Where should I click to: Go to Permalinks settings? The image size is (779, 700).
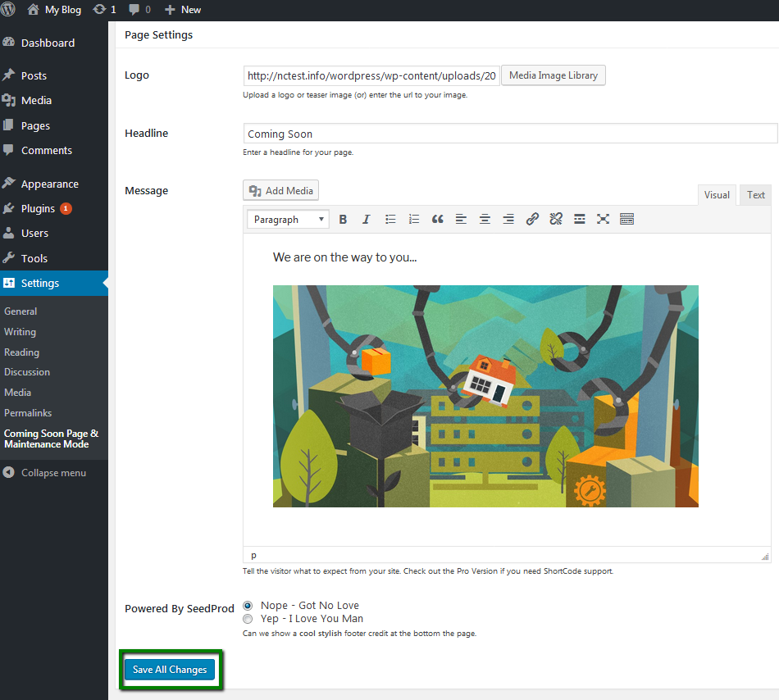pyautogui.click(x=28, y=412)
